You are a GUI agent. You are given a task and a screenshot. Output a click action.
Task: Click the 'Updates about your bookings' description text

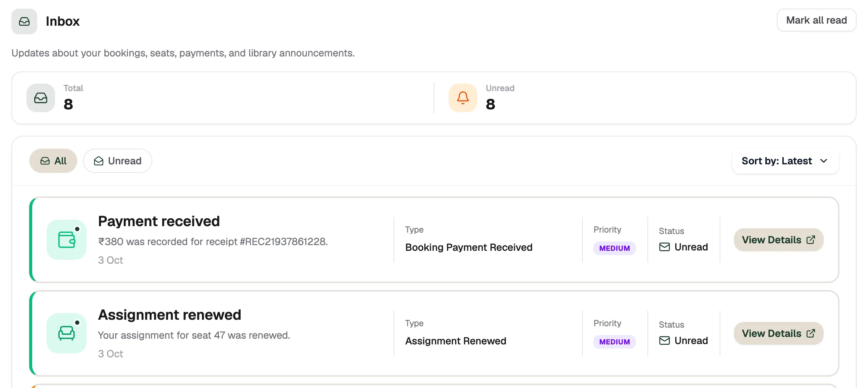click(x=183, y=53)
